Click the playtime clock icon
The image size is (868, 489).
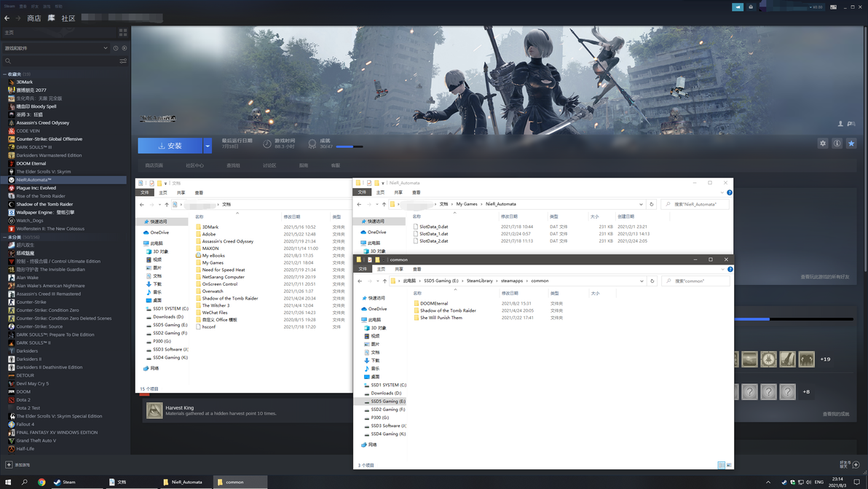[267, 144]
